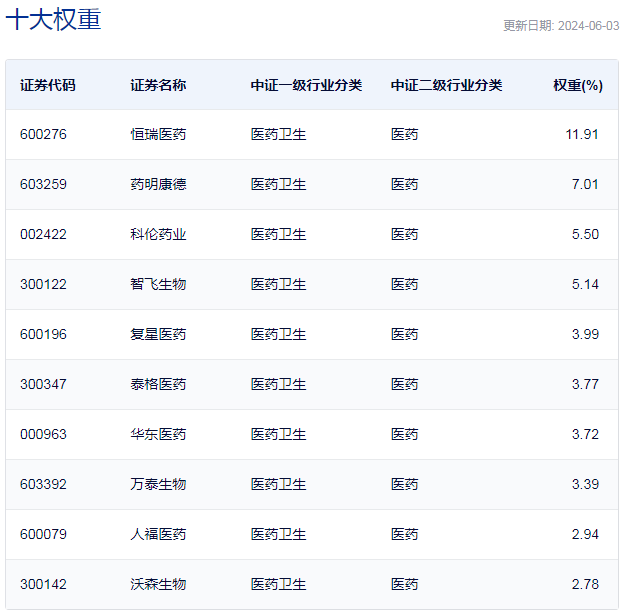Select stock code 300142
This screenshot has width=624, height=616.
[43, 585]
